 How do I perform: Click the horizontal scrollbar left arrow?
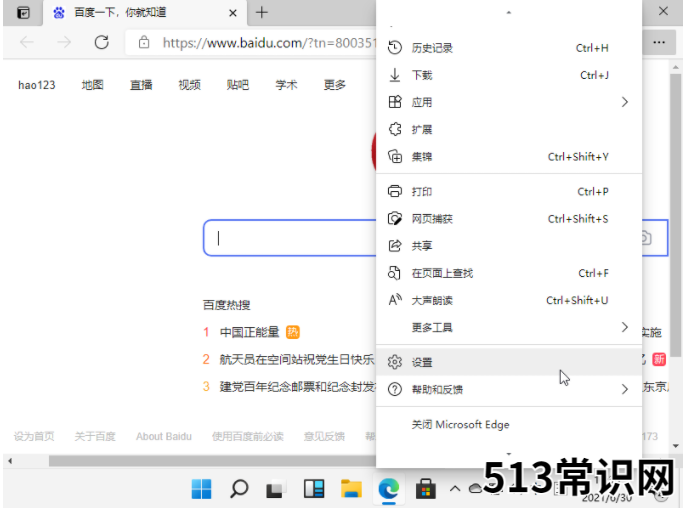(x=10, y=460)
